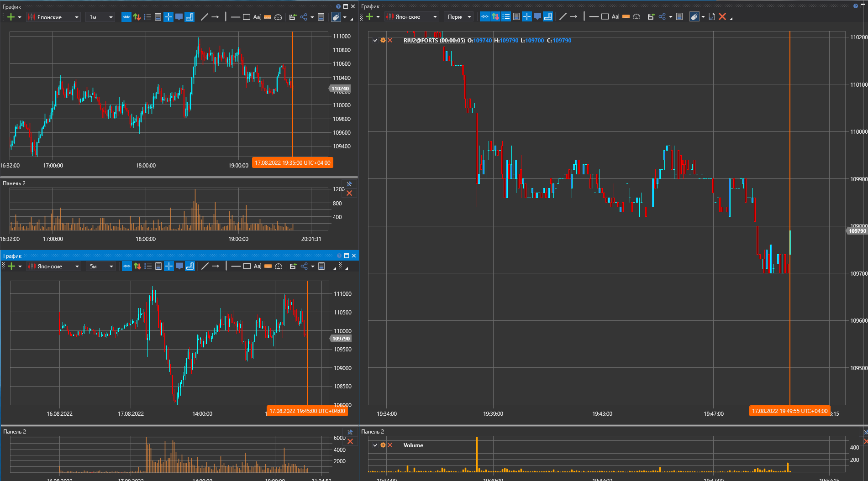868x481 pixels.
Task: Open settings gear of RIU2@FORTS series
Action: click(383, 40)
